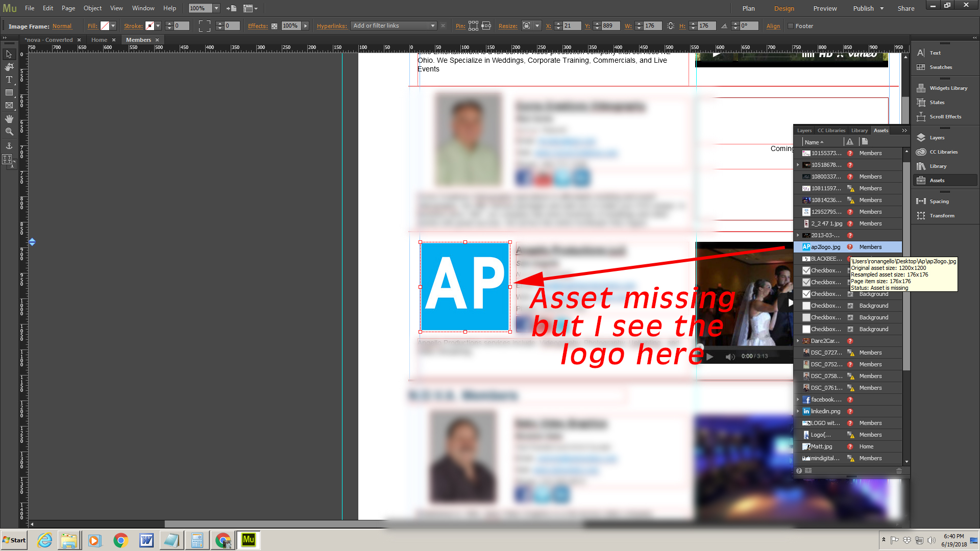
Task: Click the X position input field
Action: [572, 26]
